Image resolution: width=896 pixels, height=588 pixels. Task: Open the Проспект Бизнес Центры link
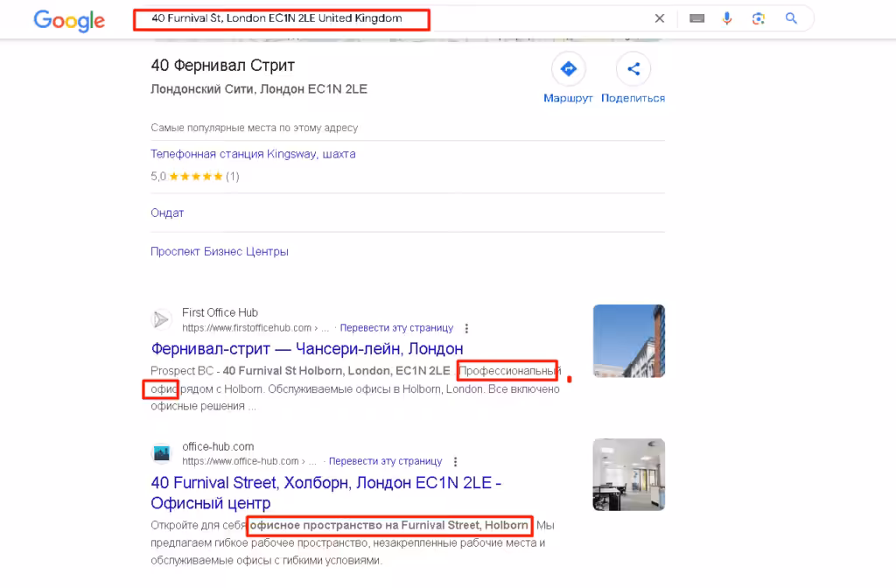(220, 251)
